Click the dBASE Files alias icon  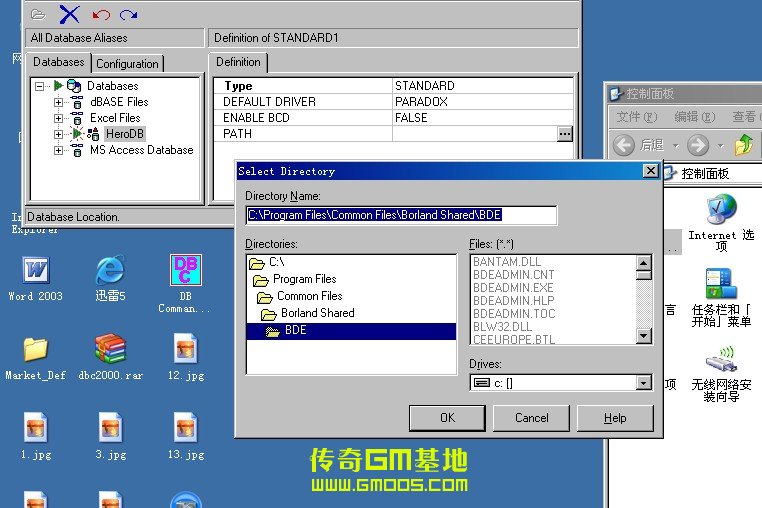tap(77, 102)
